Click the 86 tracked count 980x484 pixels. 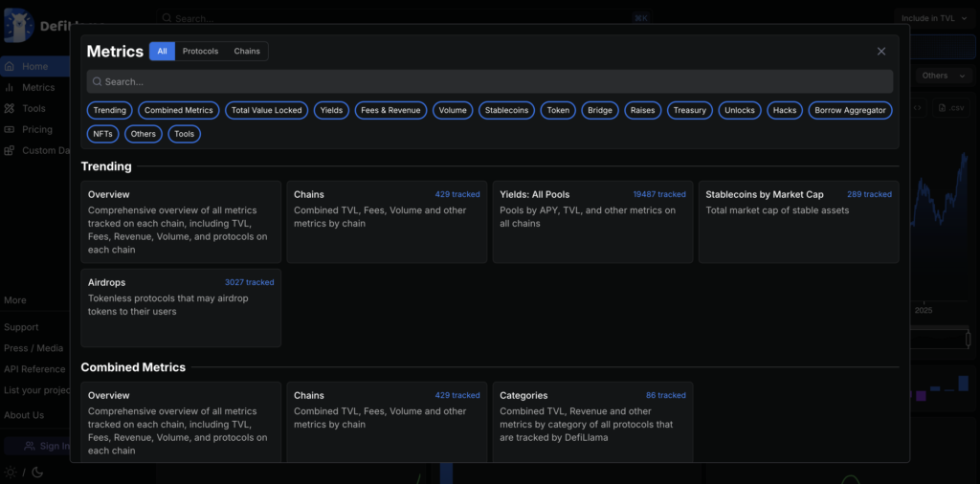666,395
